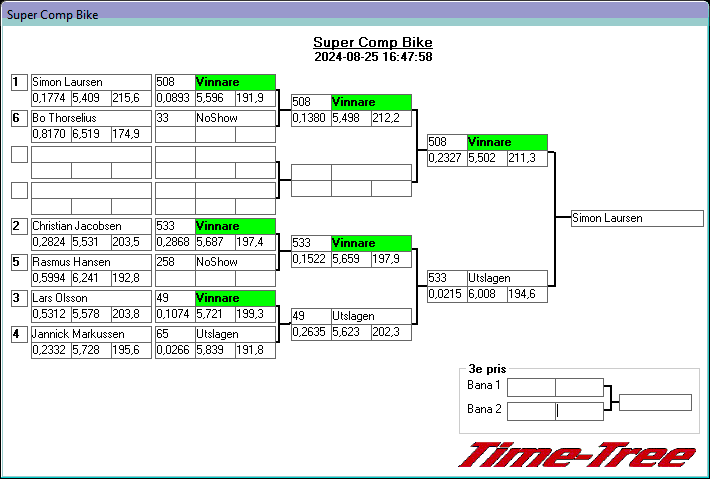
Task: Select the 5,502 final time cell
Action: (x=487, y=158)
